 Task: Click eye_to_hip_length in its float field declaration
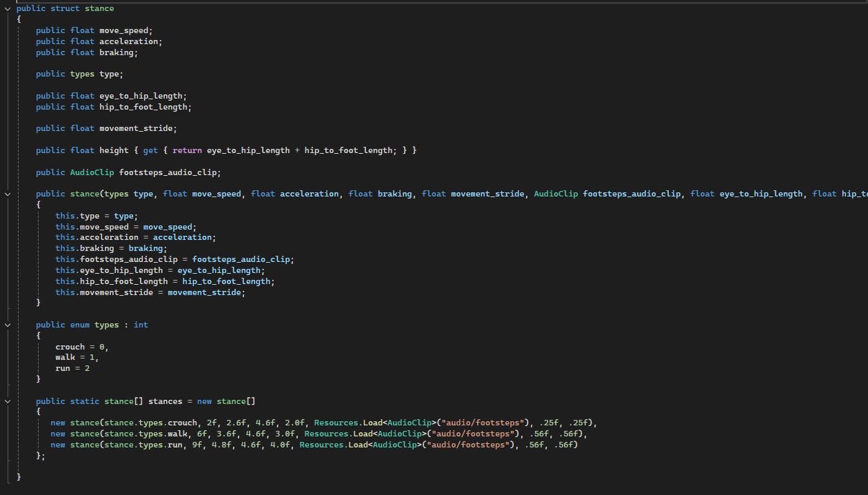click(141, 96)
